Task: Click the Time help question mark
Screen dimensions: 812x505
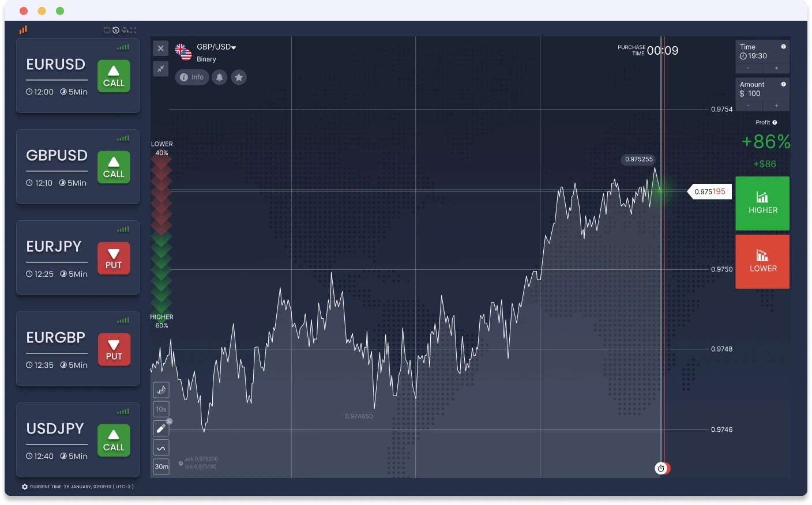Action: point(783,47)
